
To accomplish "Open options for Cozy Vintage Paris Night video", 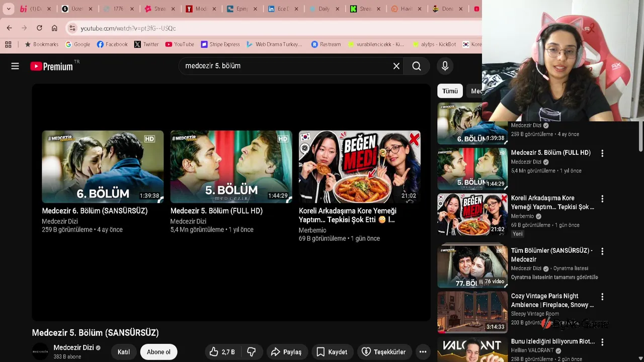I will (x=602, y=297).
